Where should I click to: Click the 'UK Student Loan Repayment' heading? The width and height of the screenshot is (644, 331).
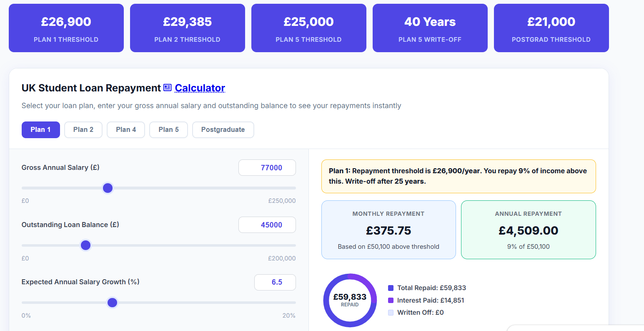[91, 88]
